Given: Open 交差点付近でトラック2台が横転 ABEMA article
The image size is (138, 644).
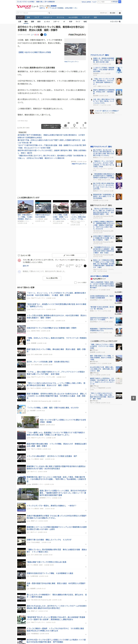Looking at the screenshot, I should pos(52,328).
